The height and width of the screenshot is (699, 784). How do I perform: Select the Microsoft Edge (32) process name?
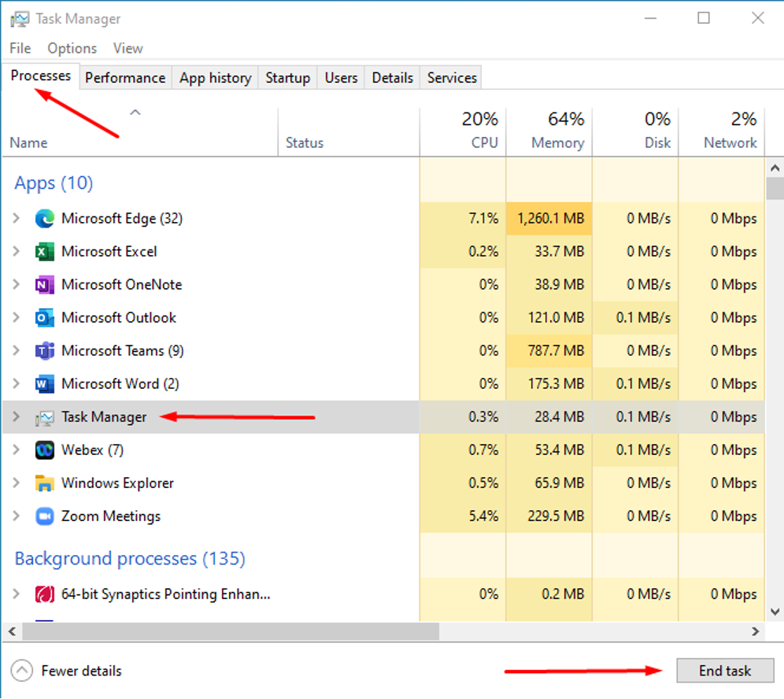(x=122, y=219)
